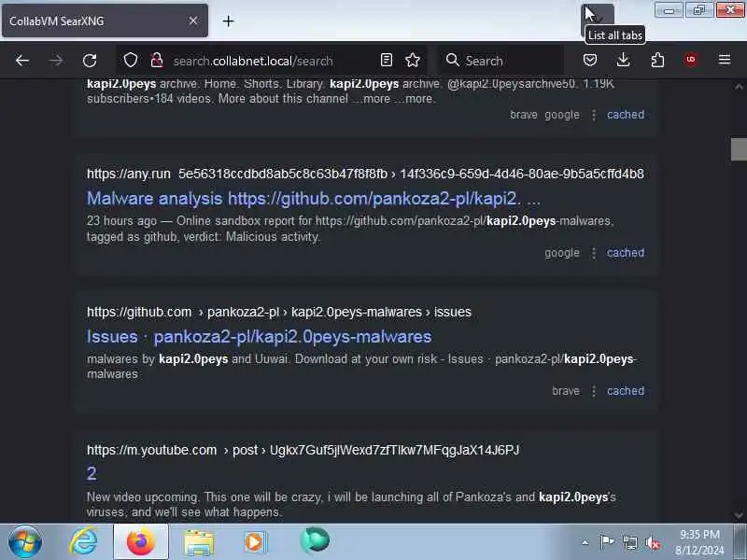Open the Downloads panel
Screen dimensions: 747x560
coord(623,60)
